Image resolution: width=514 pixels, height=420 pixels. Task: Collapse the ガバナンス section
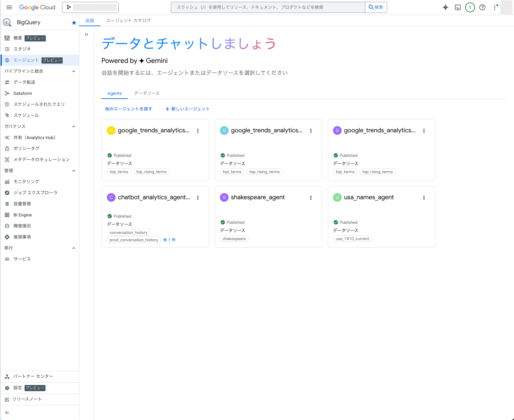click(x=73, y=126)
